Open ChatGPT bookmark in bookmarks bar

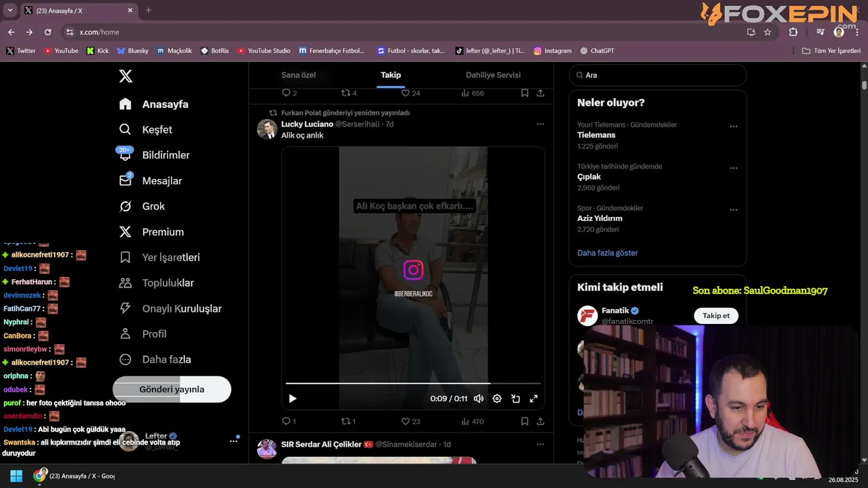click(597, 51)
